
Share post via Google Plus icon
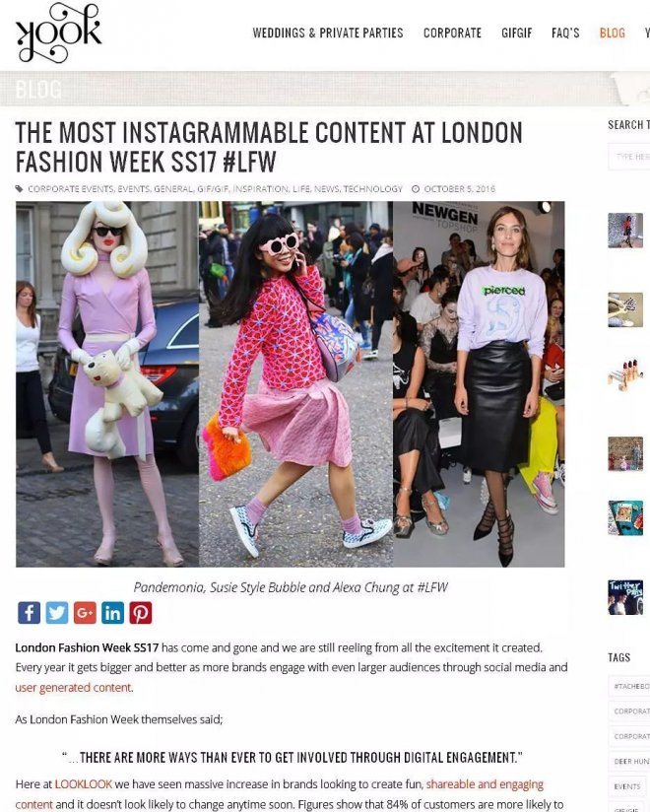[85, 613]
